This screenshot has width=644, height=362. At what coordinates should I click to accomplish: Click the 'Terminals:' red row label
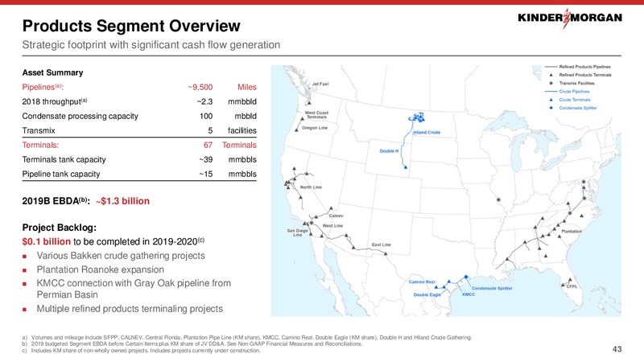pyautogui.click(x=40, y=145)
